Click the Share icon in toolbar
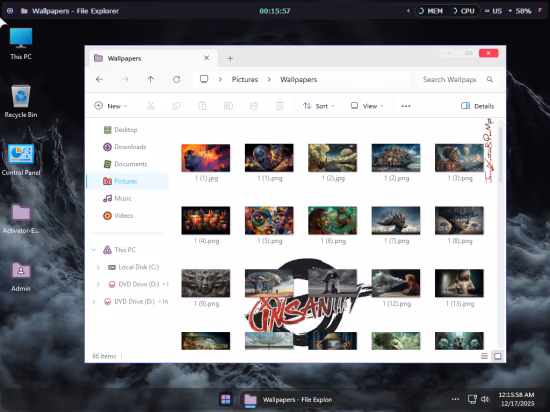Screen dimensions: 550x412 254,106
